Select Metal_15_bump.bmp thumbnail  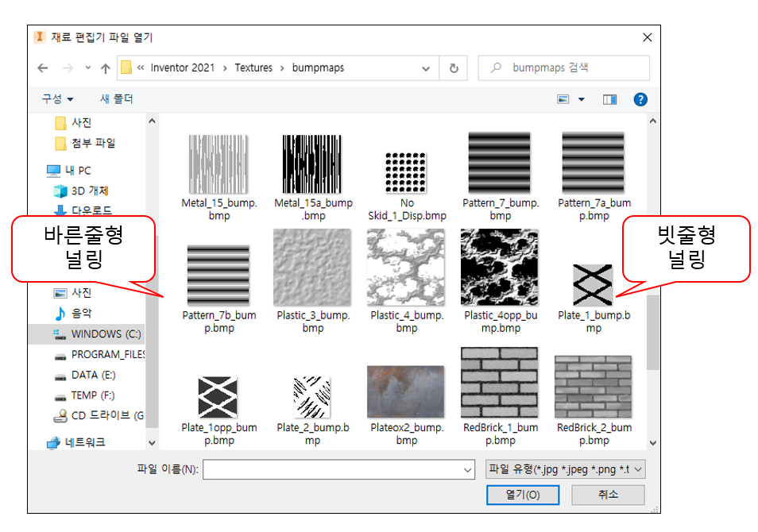point(219,164)
